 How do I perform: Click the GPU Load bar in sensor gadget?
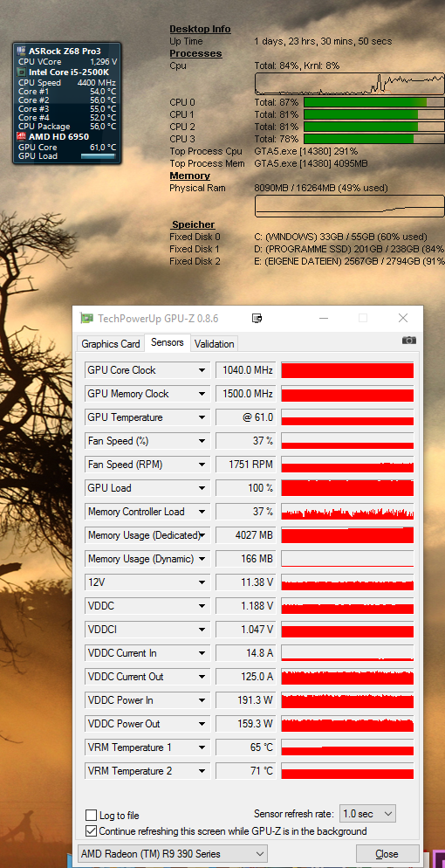tap(98, 156)
